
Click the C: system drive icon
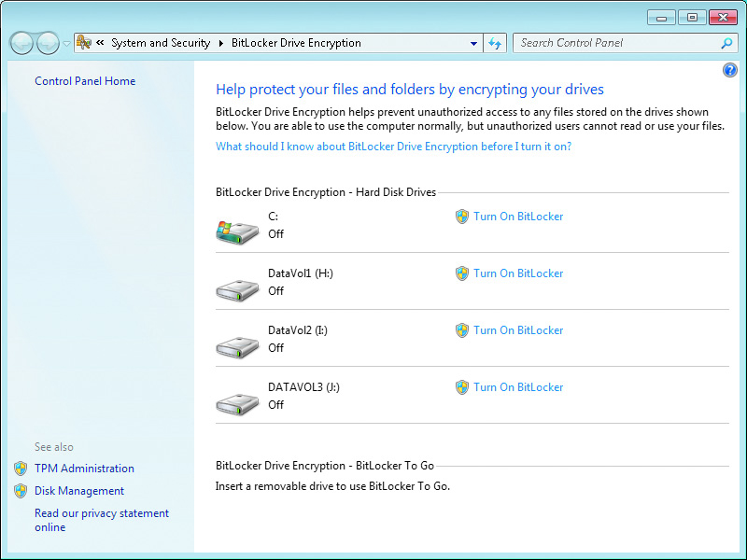pos(237,231)
